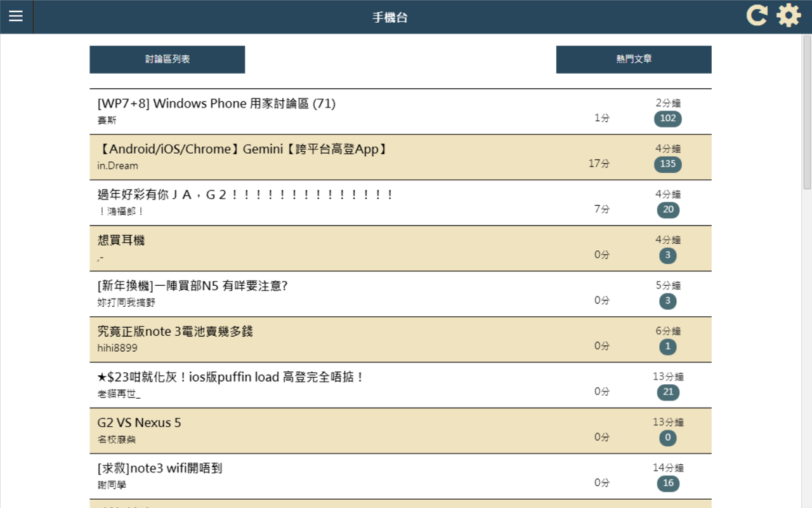Click the 6分鐘 timestamp
The image size is (812, 508).
click(x=668, y=331)
